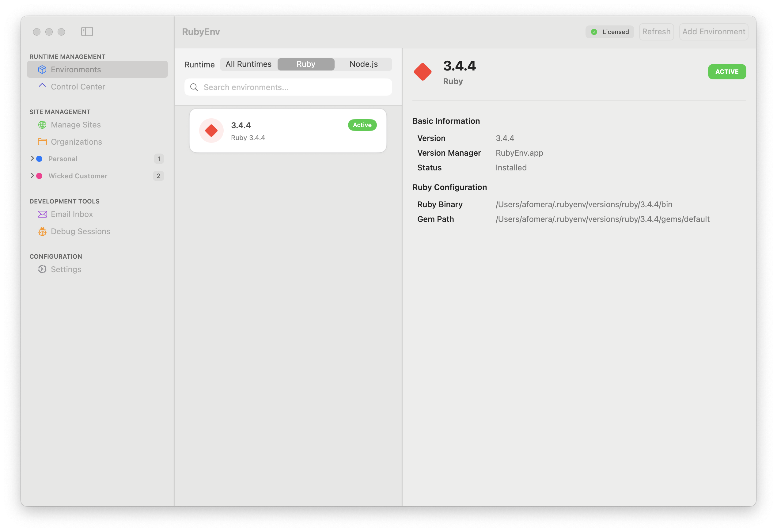Image resolution: width=777 pixels, height=532 pixels.
Task: Click the Debug Sessions bug icon
Action: click(42, 231)
